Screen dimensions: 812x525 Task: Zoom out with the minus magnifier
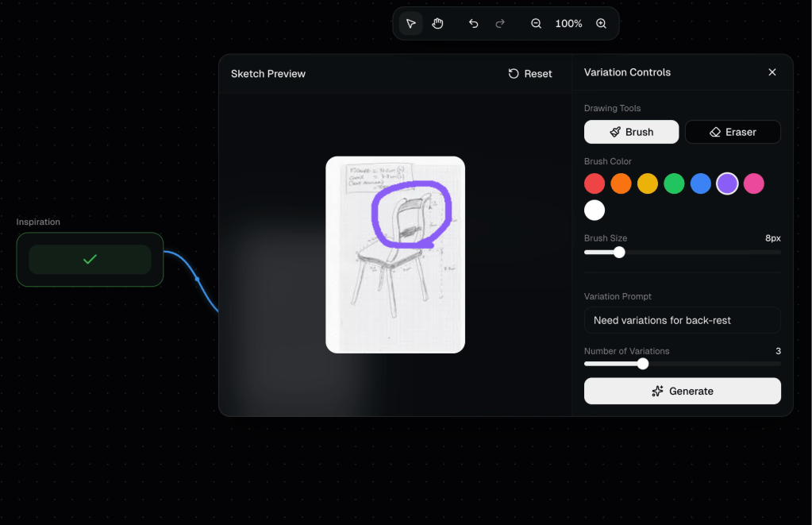pos(537,24)
